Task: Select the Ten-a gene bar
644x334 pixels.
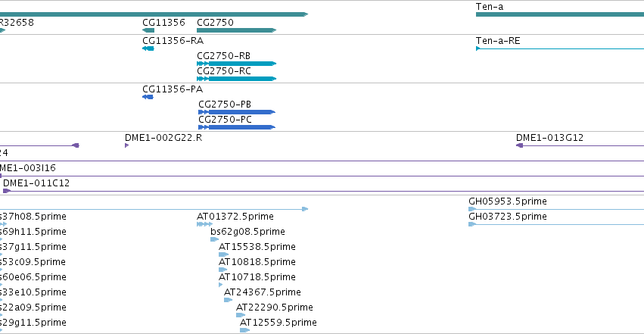Action: pos(560,14)
